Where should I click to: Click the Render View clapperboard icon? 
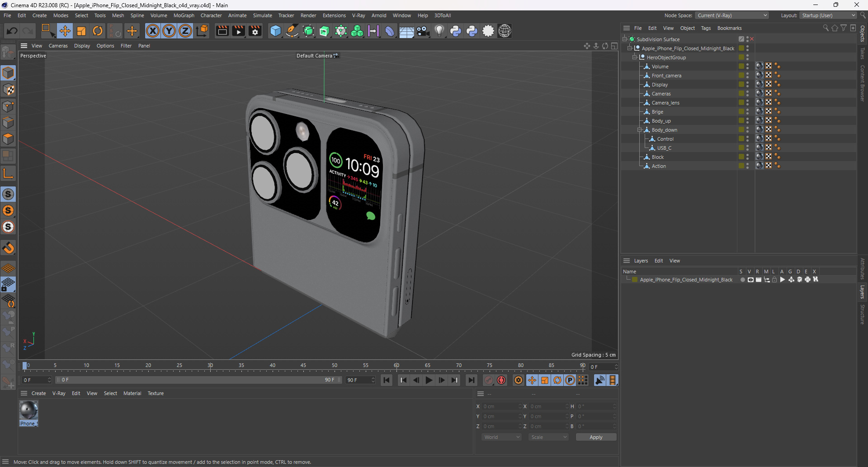click(222, 31)
